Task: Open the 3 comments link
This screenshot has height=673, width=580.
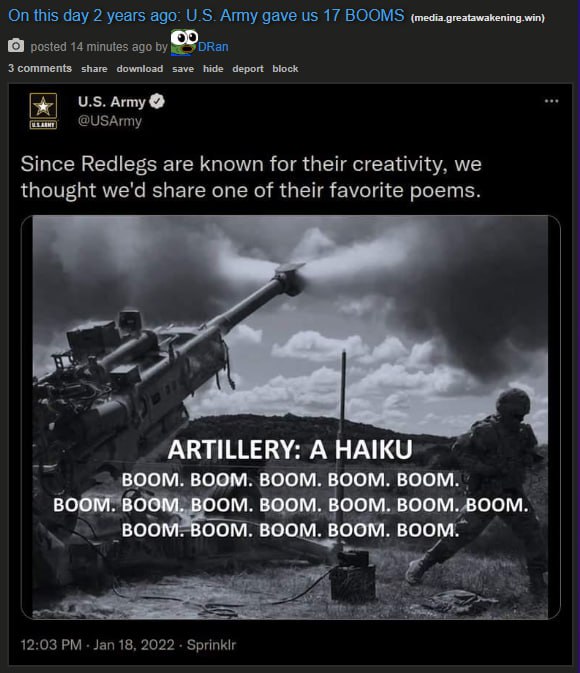Action: tap(40, 68)
